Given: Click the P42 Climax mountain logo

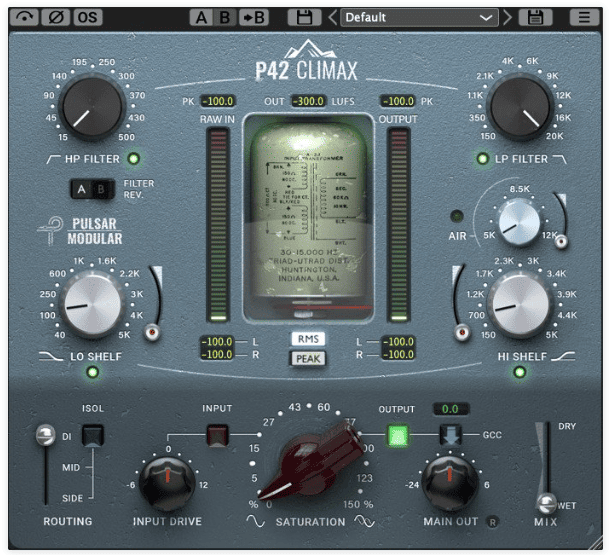Looking at the screenshot, I should tap(307, 61).
